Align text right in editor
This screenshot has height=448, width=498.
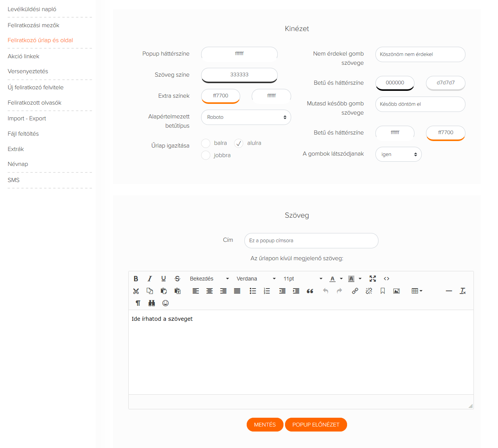point(223,291)
